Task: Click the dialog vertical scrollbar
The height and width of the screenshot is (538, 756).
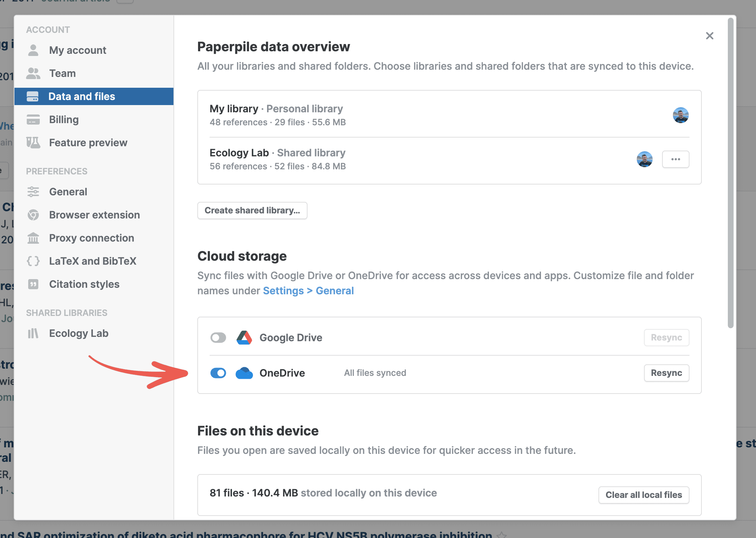Action: [731, 173]
